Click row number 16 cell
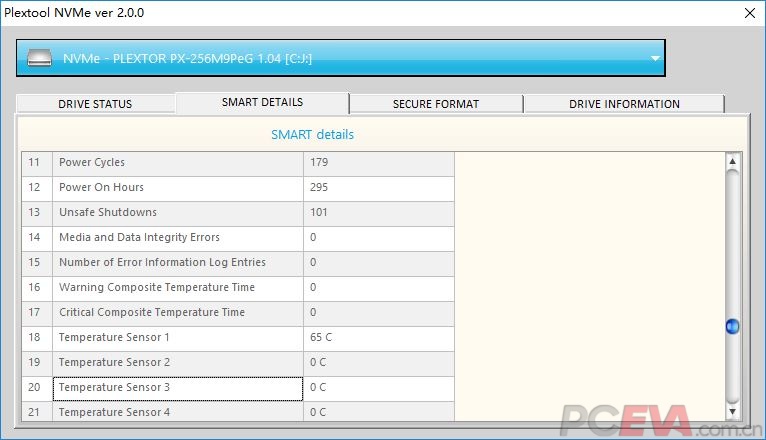 click(37, 289)
